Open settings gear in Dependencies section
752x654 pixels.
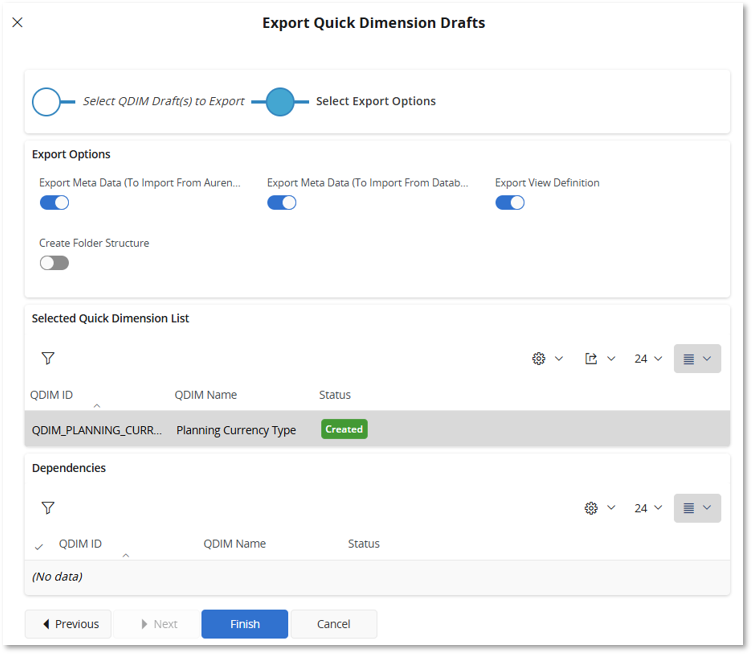click(x=591, y=508)
